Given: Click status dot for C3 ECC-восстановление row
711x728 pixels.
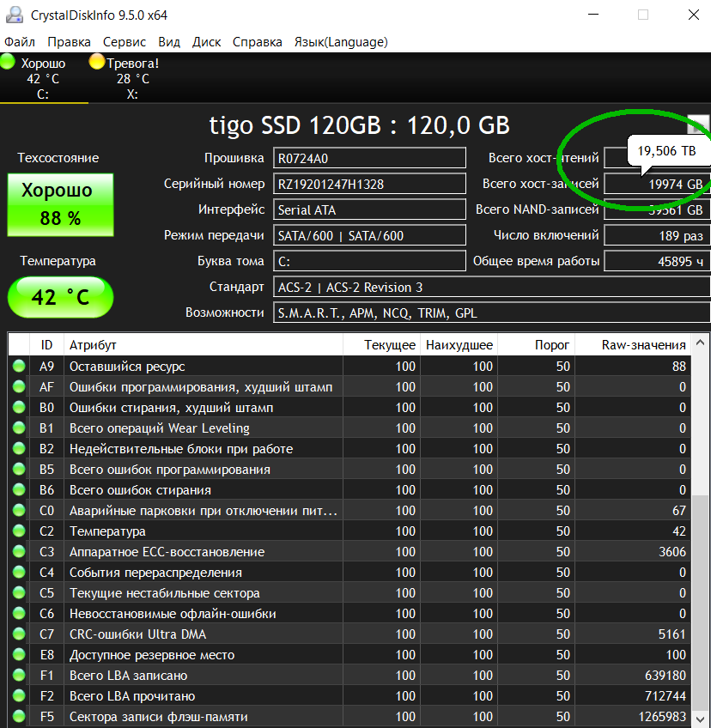Looking at the screenshot, I should (x=19, y=551).
